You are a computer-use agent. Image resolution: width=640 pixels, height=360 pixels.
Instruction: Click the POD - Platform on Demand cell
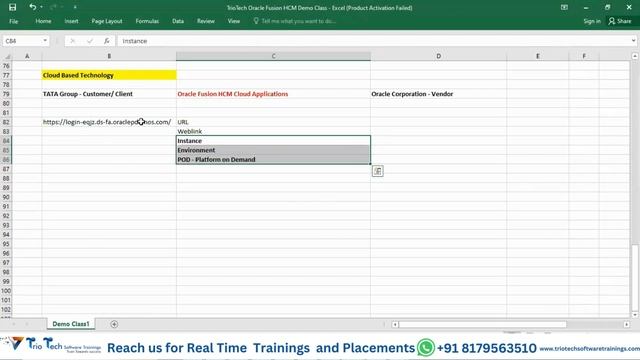tap(273, 160)
